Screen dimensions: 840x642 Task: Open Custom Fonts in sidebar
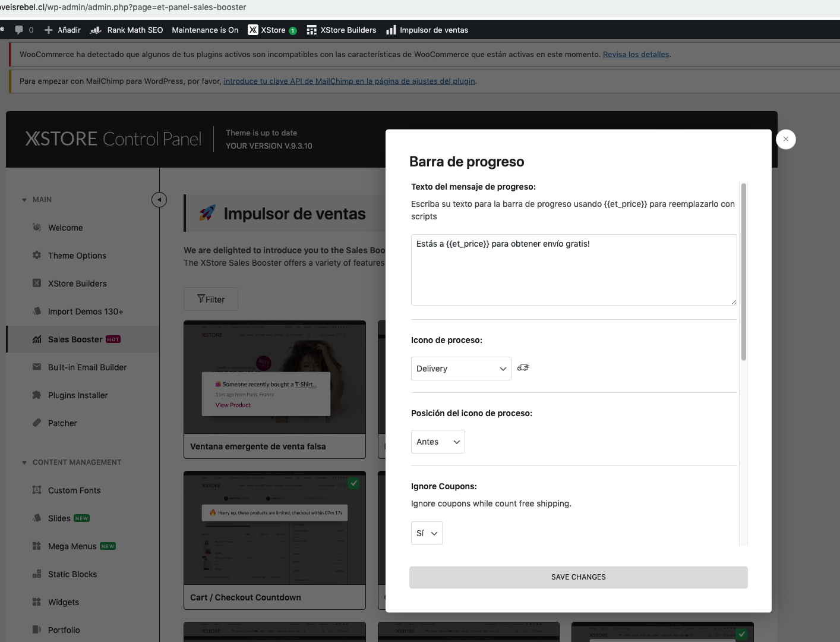click(x=74, y=490)
